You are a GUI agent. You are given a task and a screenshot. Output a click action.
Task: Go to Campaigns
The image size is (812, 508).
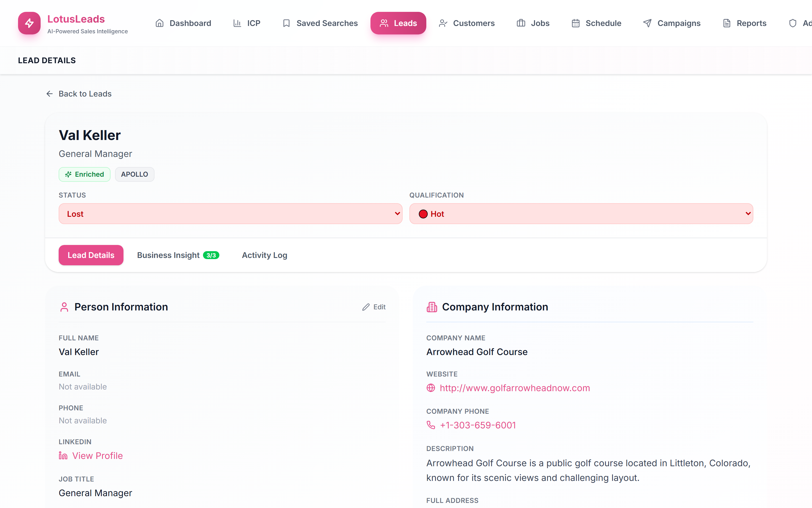click(672, 23)
